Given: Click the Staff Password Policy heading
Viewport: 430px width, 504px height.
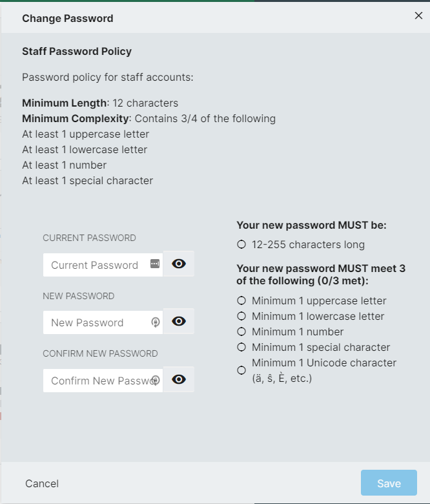Looking at the screenshot, I should click(x=77, y=52).
